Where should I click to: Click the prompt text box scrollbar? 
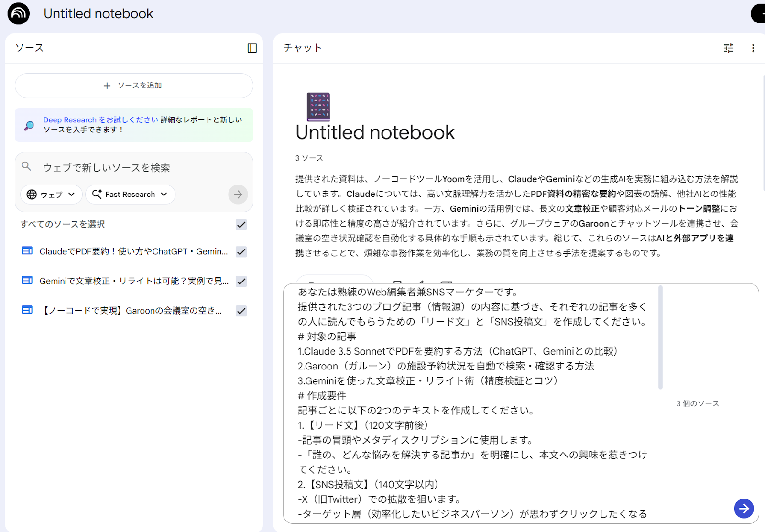[x=660, y=337]
